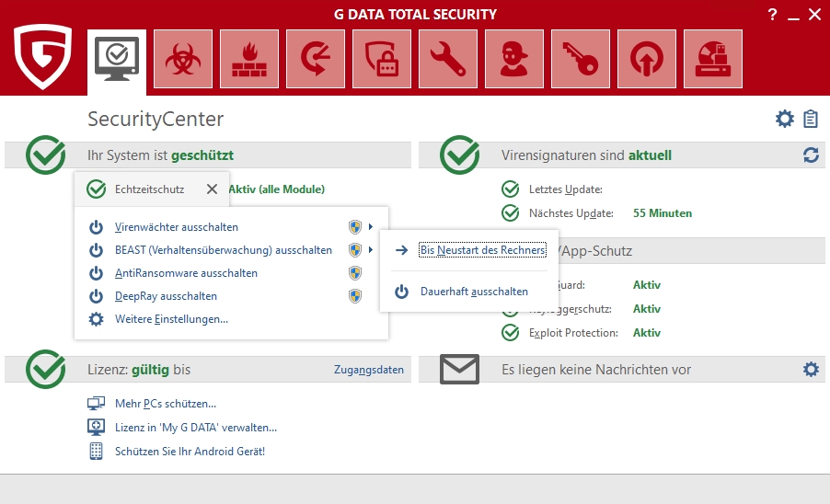Click power icon beside Dauerhaft ausschalten
The width and height of the screenshot is (830, 504).
point(402,292)
